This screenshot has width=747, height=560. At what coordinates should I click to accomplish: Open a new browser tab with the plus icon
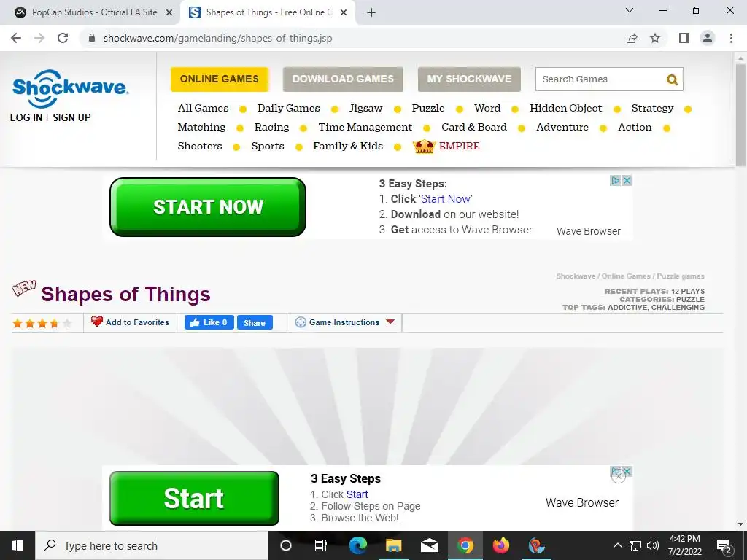tap(371, 12)
